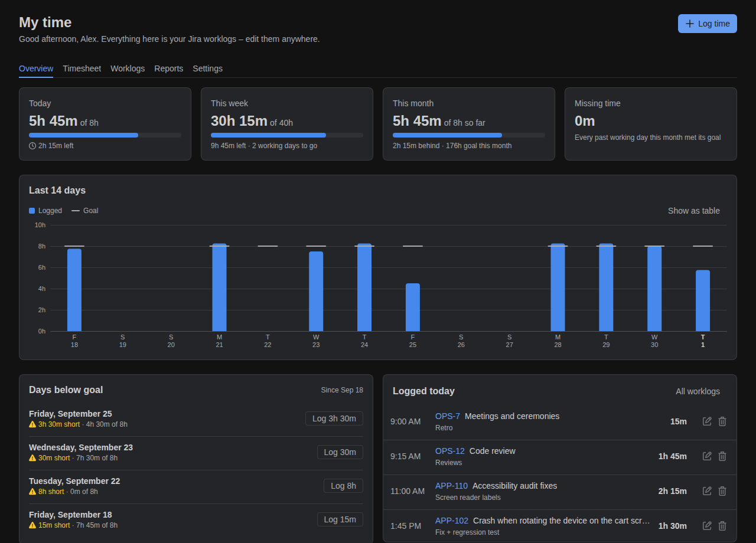Click the Log time button

click(x=708, y=24)
